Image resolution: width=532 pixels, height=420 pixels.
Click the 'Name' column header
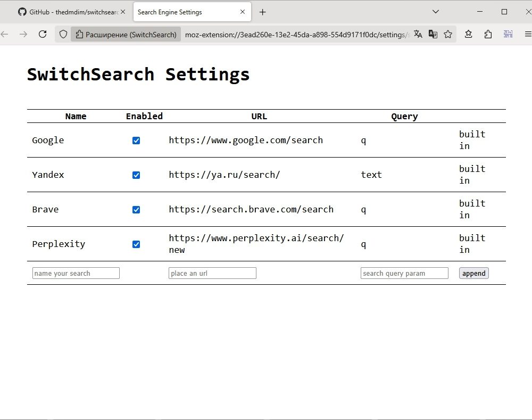tap(76, 117)
